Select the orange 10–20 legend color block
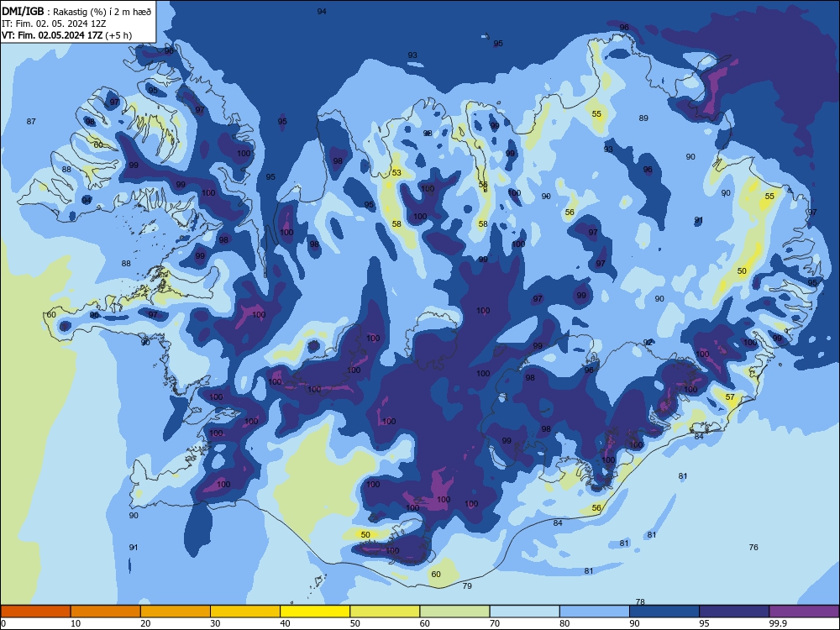Viewport: 840px width, 630px height. tap(106, 612)
